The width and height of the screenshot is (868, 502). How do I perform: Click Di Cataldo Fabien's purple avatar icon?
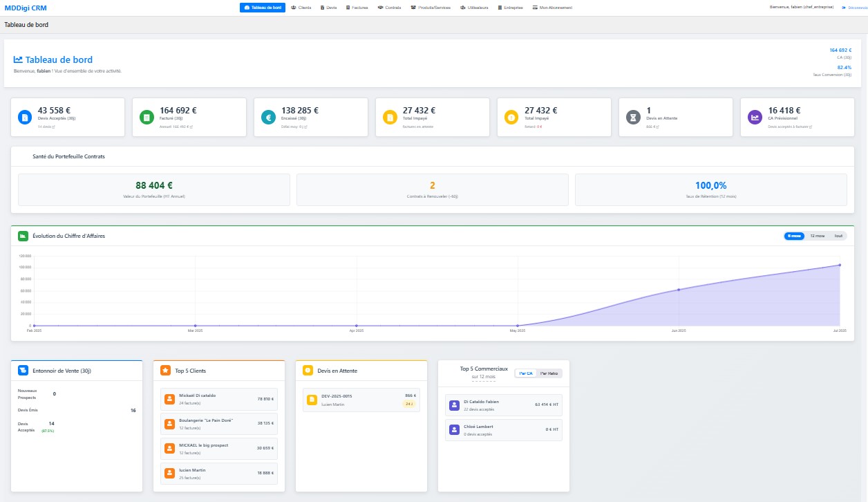pyautogui.click(x=454, y=405)
